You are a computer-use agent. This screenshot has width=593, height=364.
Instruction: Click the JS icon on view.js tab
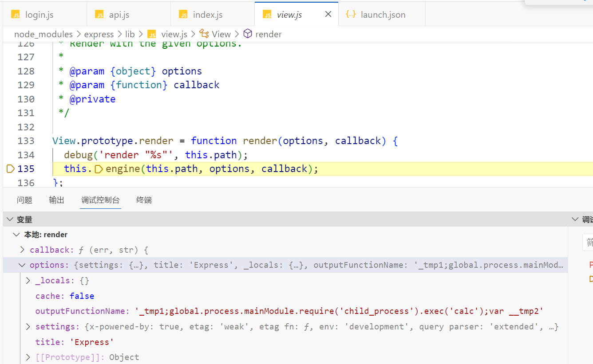[267, 15]
